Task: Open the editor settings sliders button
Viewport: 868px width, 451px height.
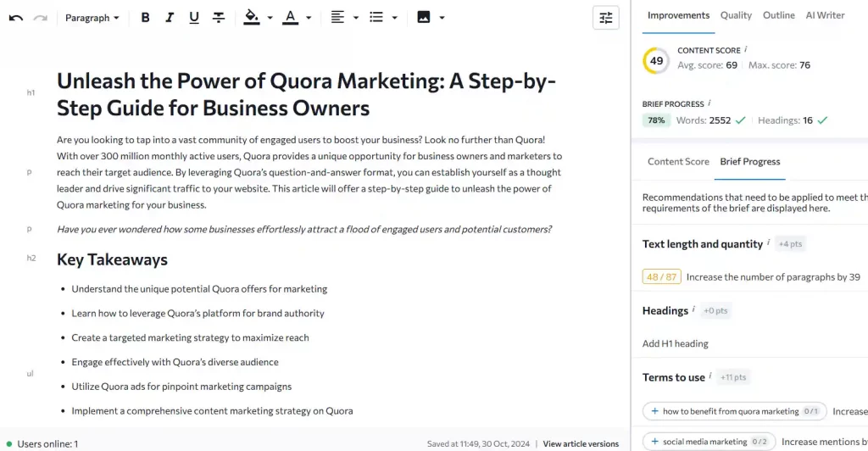Action: 605,18
